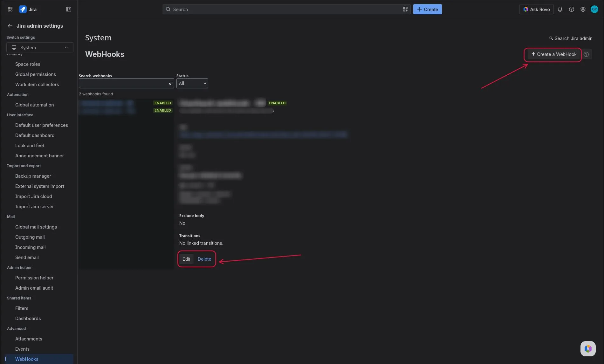Open Permission helper
The height and width of the screenshot is (364, 604).
[x=34, y=278]
